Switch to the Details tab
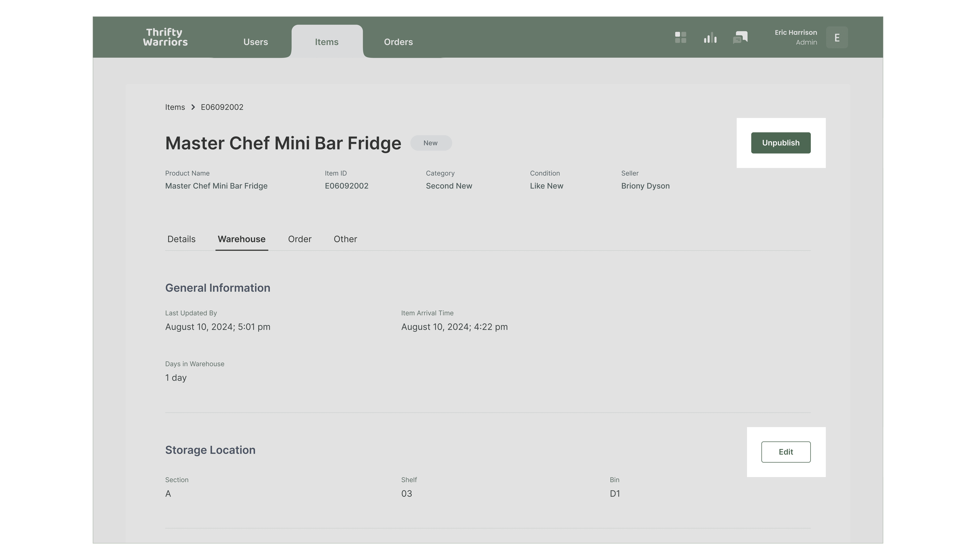This screenshot has height=560, width=976. pos(181,239)
